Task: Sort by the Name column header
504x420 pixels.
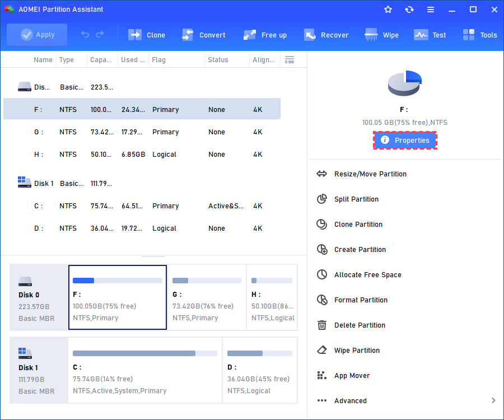Action: tap(43, 60)
